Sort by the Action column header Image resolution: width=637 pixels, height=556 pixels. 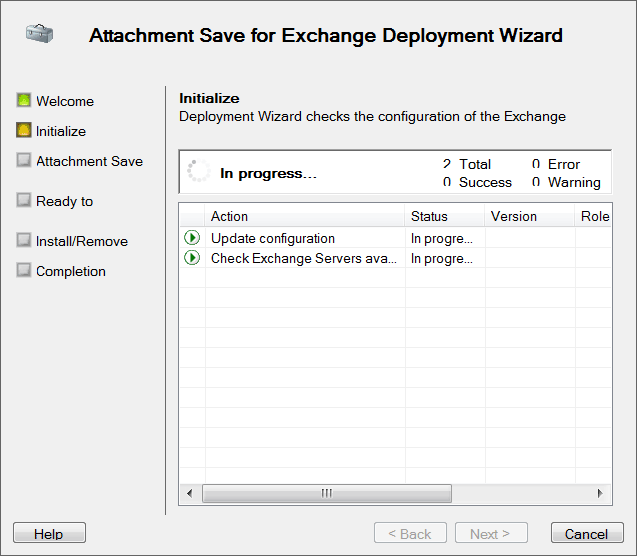pyautogui.click(x=305, y=216)
